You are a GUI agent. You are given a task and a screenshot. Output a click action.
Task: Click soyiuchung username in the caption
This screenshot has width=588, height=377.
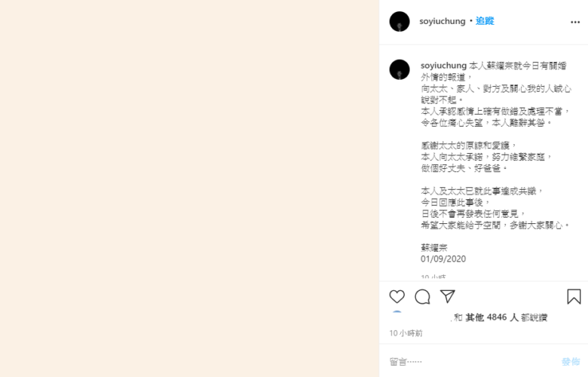443,66
